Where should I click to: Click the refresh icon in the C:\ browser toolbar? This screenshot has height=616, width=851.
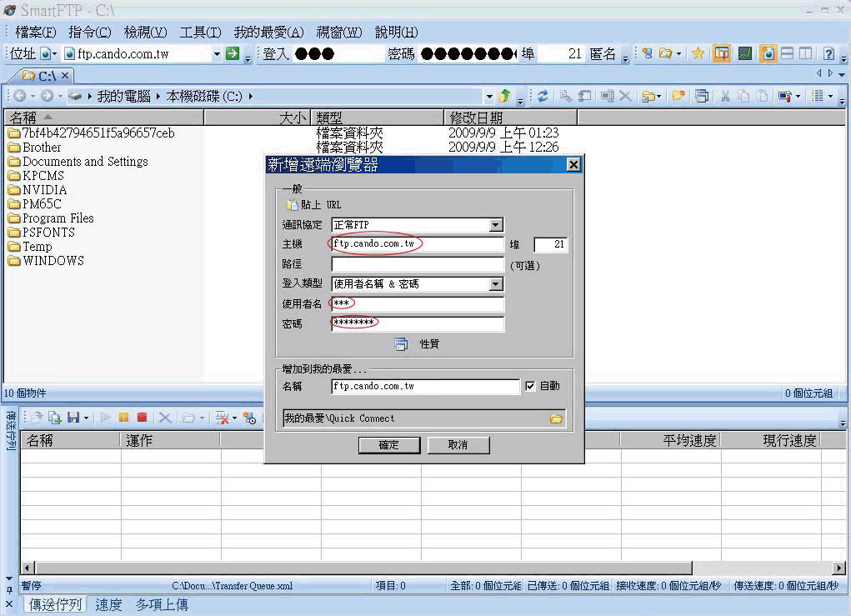coord(542,96)
